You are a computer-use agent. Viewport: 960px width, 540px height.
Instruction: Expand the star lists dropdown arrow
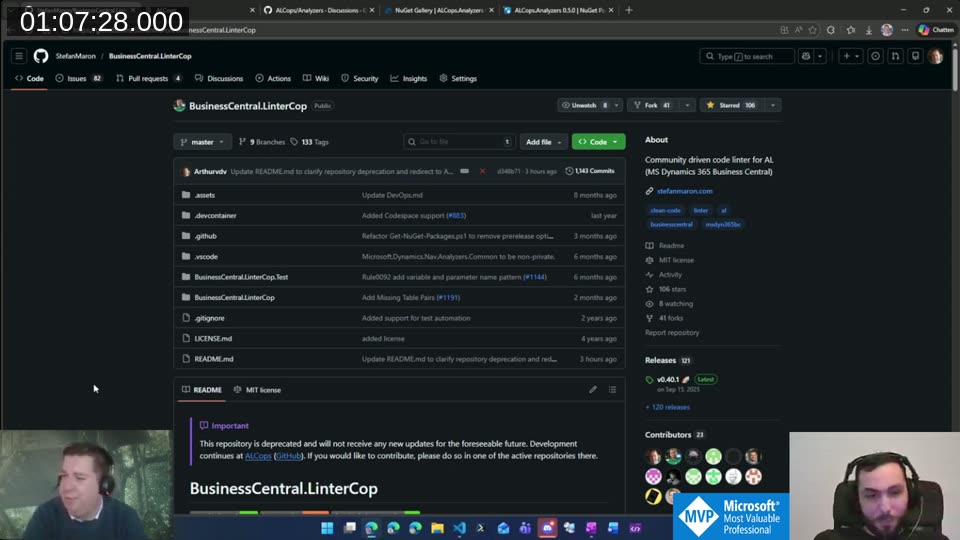[773, 105]
